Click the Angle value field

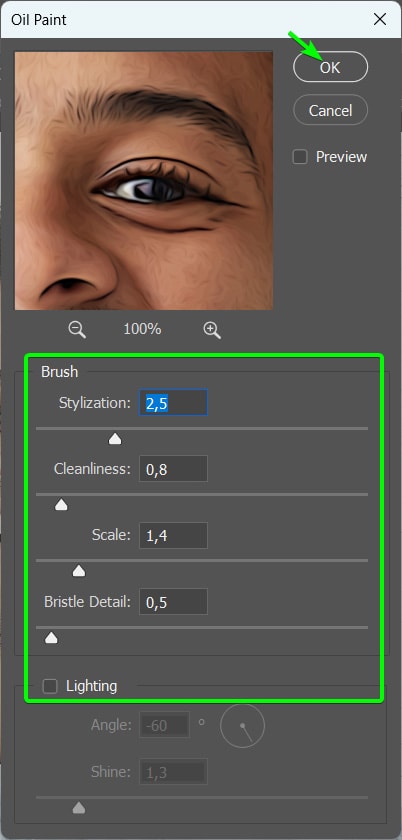pyautogui.click(x=165, y=725)
